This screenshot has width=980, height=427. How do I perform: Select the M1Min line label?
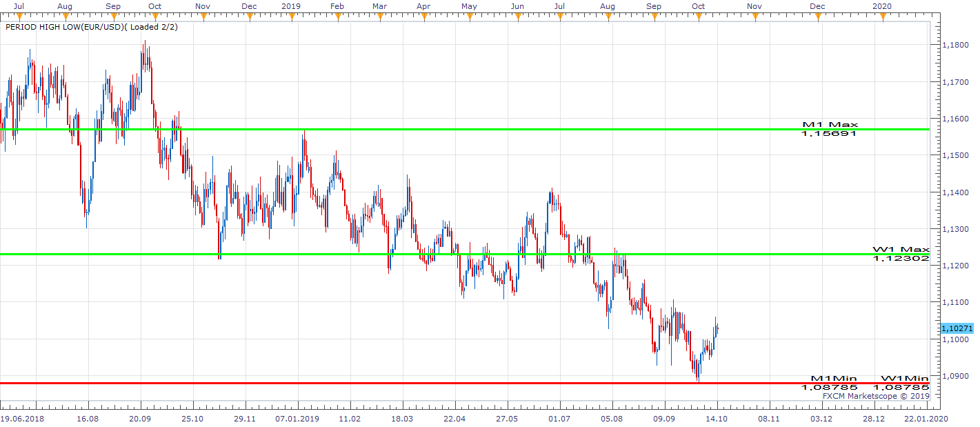834,379
